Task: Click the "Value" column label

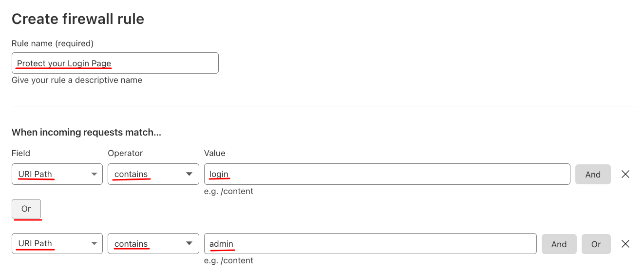Action: tap(215, 153)
